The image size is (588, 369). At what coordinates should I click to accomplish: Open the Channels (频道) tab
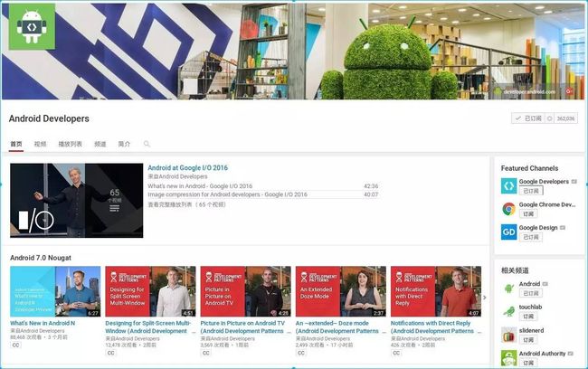point(100,144)
